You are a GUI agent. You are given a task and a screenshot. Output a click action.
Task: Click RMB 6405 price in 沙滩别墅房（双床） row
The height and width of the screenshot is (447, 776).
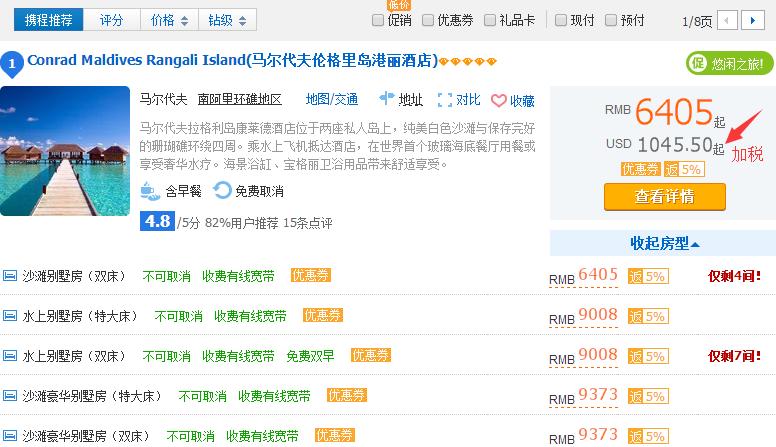pos(583,276)
